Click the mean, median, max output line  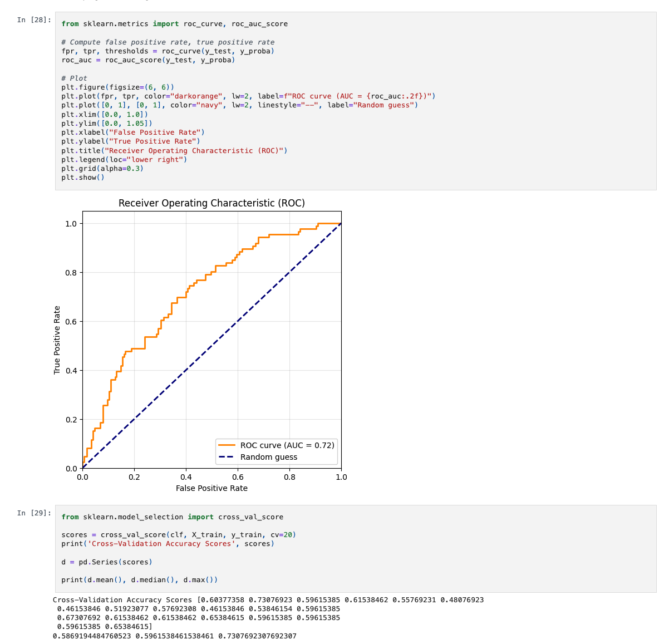[174, 636]
